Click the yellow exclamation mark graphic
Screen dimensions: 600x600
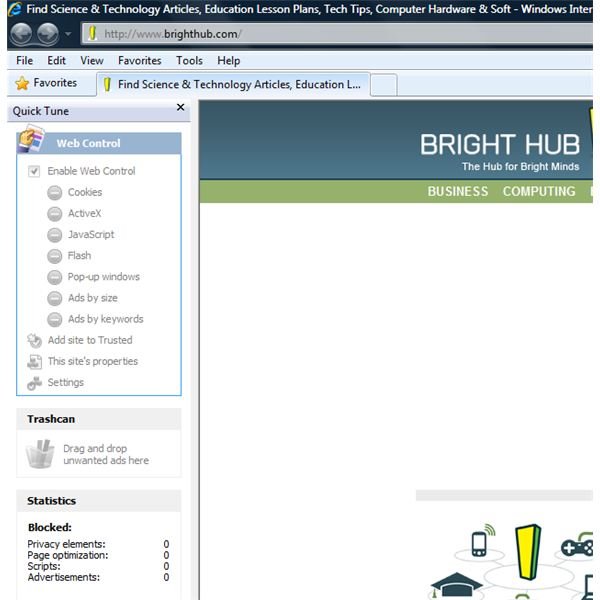click(x=528, y=551)
